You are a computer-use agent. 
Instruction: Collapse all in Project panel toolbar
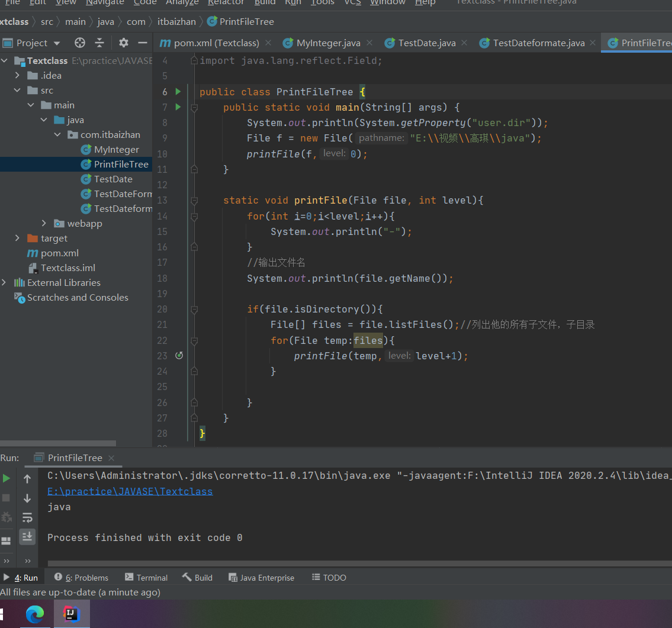click(99, 43)
